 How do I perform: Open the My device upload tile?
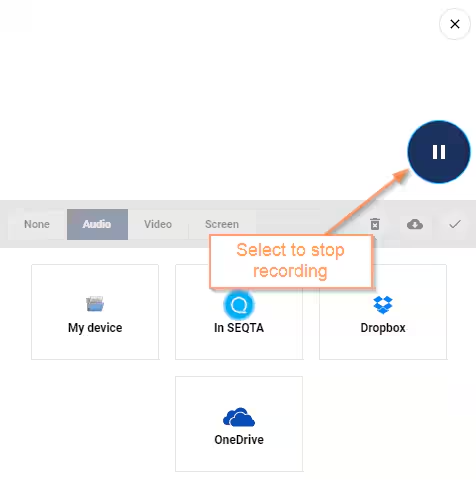[x=95, y=312]
